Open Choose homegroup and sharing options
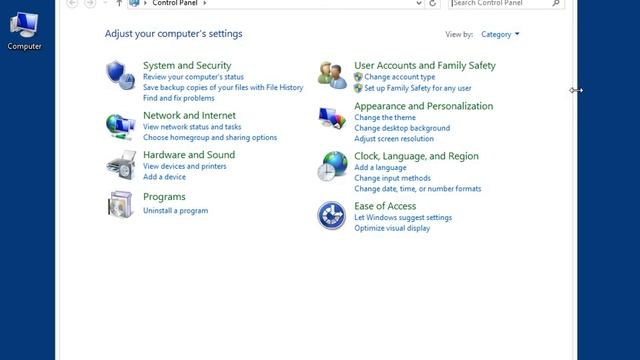 [210, 137]
